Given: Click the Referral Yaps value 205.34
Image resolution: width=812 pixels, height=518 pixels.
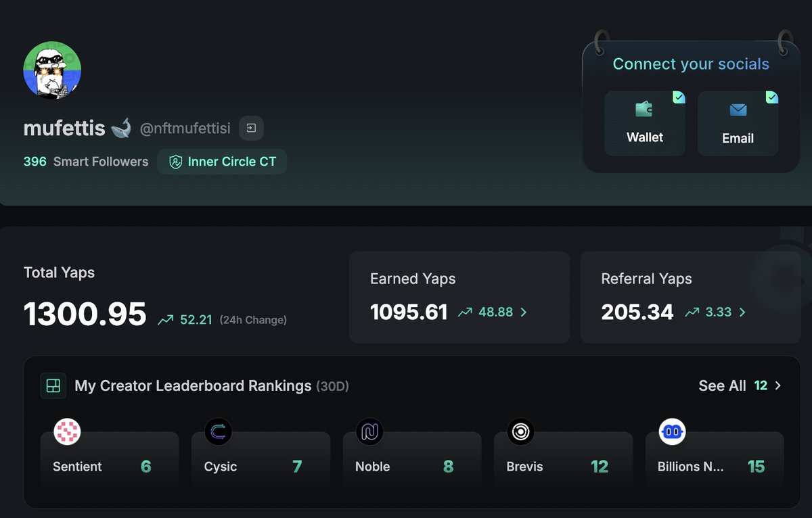Looking at the screenshot, I should [637, 312].
